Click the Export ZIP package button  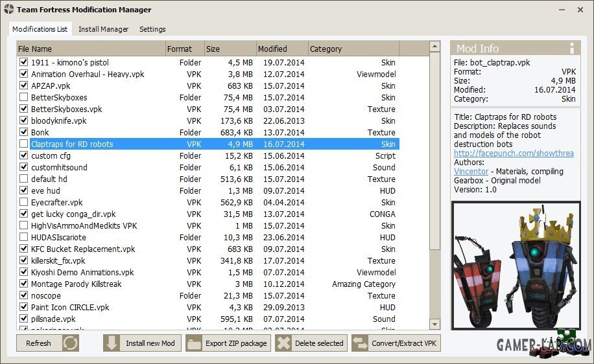coord(228,343)
